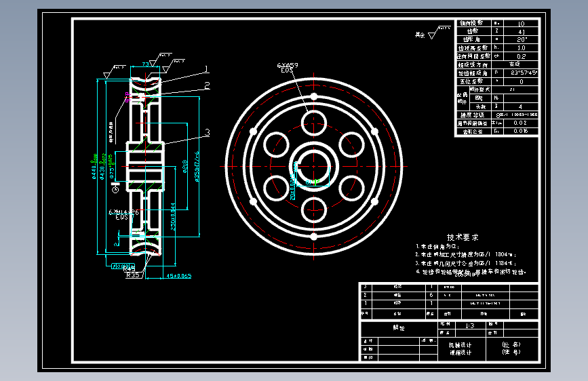
Task: Select the '73' width dimension text
Action: pyautogui.click(x=146, y=64)
